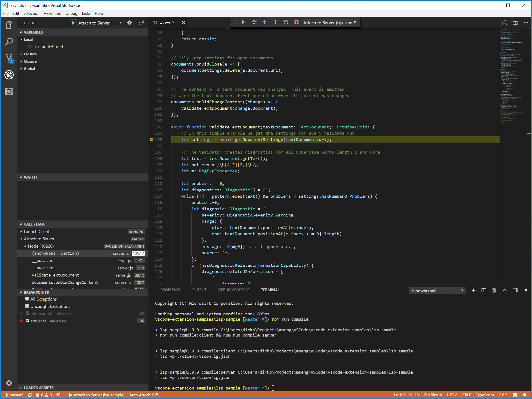
Task: Click the Continue (play) debug icon
Action: coord(243,23)
